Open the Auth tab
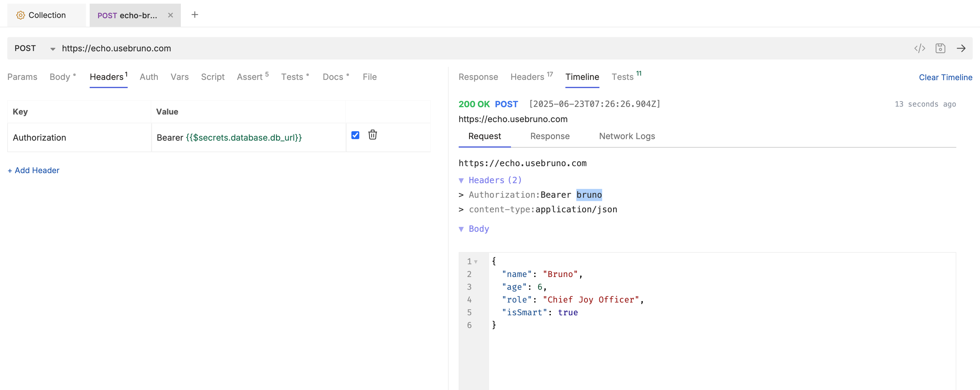The width and height of the screenshot is (980, 390). pos(149,77)
